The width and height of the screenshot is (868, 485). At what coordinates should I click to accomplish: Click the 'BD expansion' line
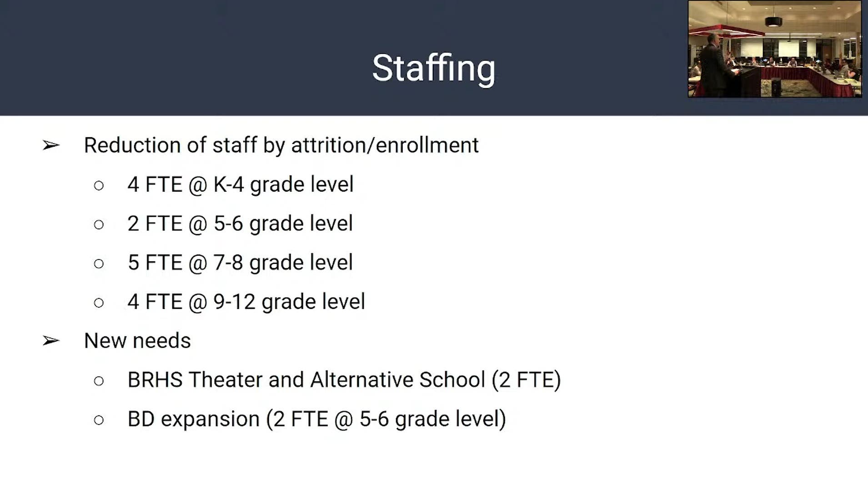pos(316,419)
